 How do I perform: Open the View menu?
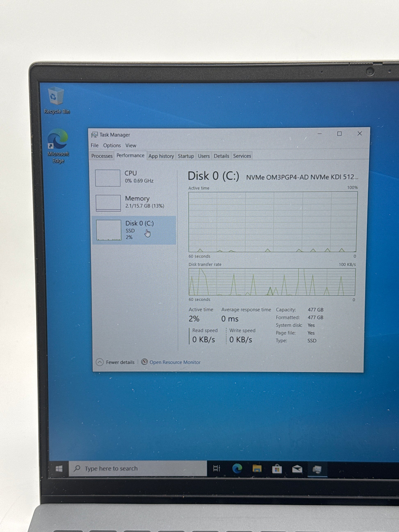(x=131, y=145)
